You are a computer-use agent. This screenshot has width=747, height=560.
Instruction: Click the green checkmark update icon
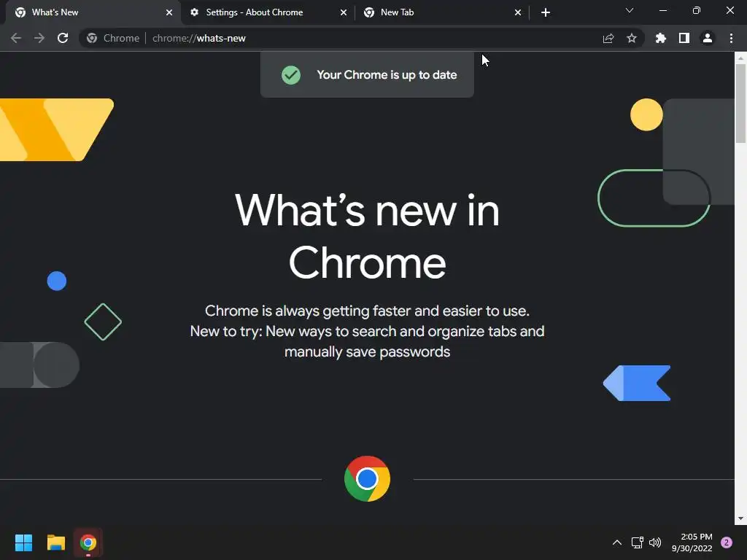(x=291, y=75)
